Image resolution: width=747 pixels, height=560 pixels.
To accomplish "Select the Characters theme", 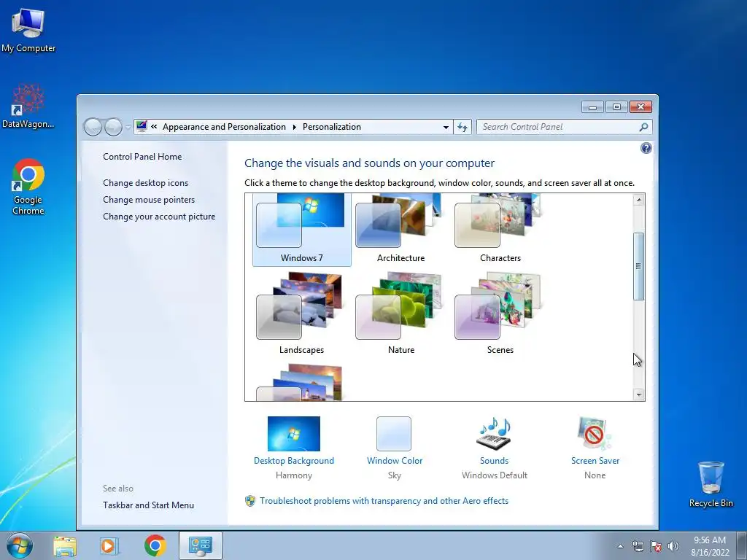I will [500, 230].
